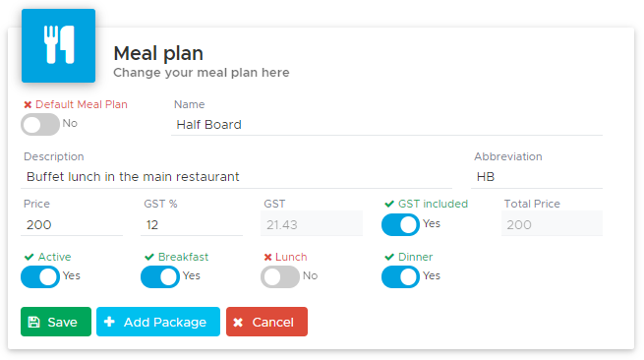Click the Add Package button
Image resolution: width=644 pixels, height=360 pixels.
158,322
